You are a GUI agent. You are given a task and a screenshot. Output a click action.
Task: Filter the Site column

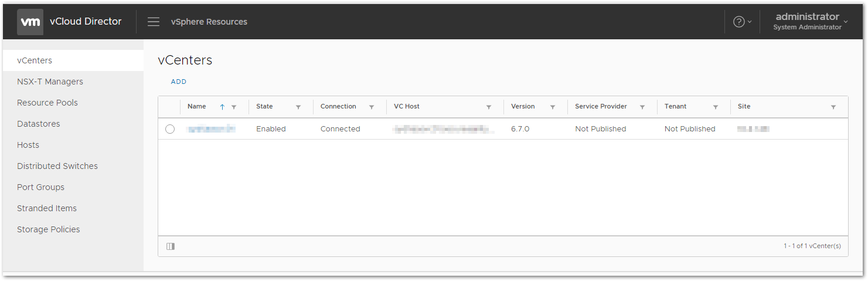pos(833,107)
